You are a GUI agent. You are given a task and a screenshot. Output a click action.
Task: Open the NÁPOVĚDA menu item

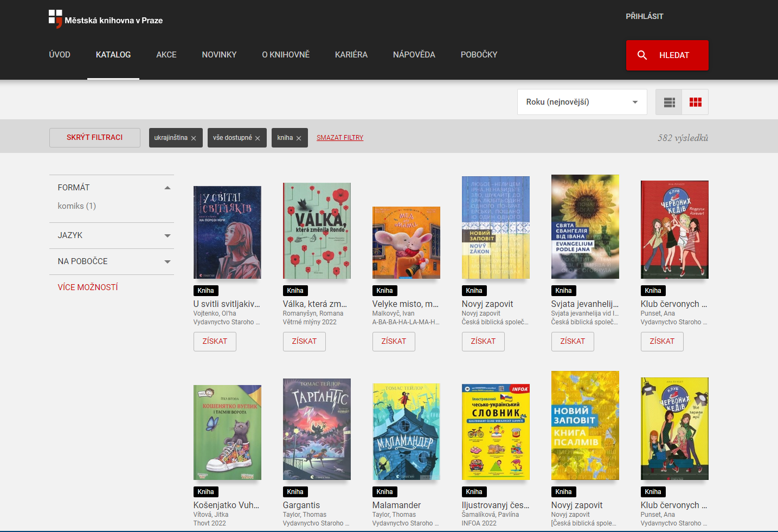[x=414, y=55]
